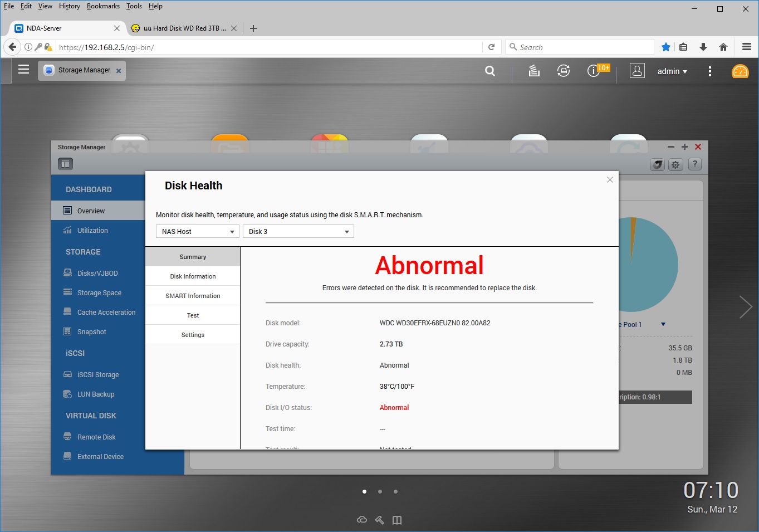Close the Storage Manager taskbar tab

click(x=119, y=71)
